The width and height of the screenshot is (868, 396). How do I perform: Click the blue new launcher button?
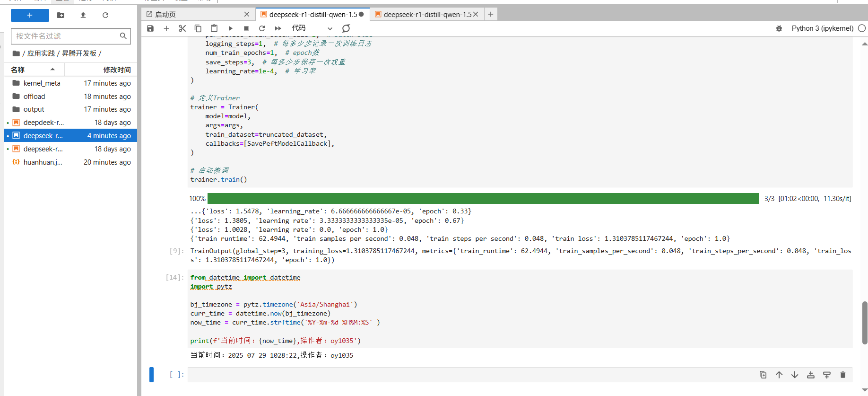30,15
